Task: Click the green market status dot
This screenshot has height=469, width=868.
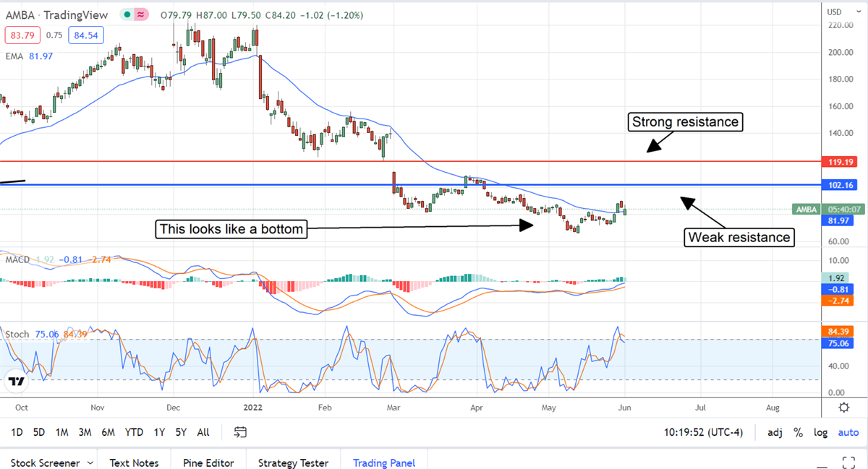Action: coord(127,13)
